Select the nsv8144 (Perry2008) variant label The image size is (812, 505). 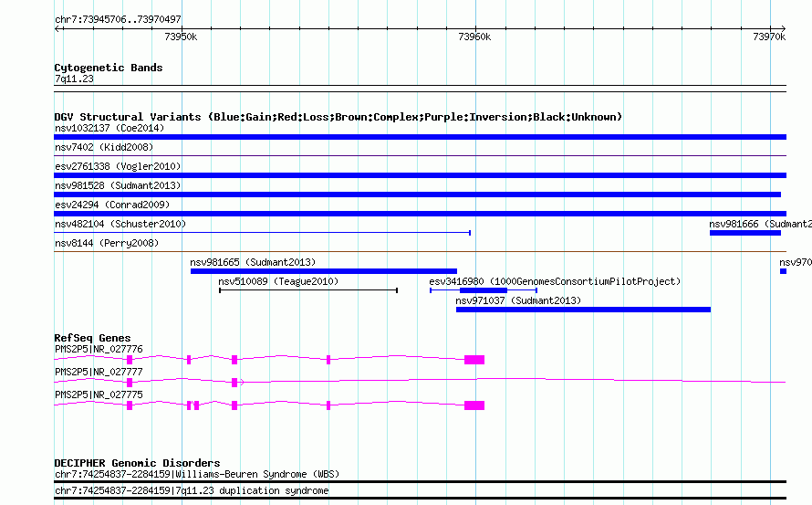point(107,243)
